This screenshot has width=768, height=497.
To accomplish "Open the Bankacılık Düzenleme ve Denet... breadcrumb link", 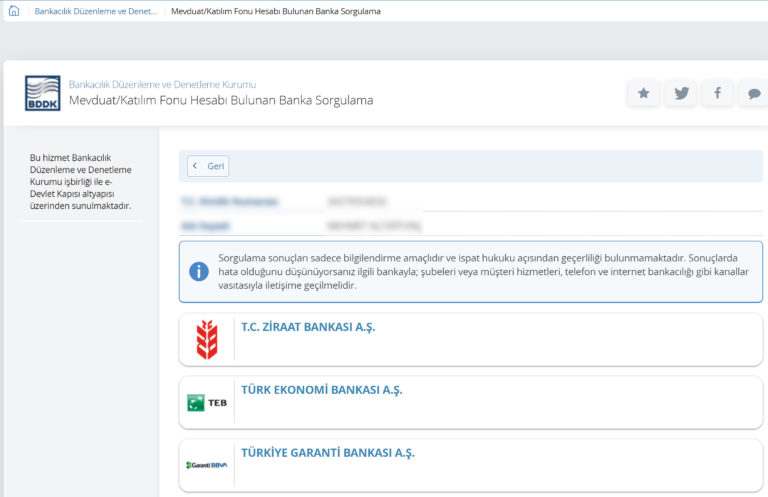I will (96, 11).
